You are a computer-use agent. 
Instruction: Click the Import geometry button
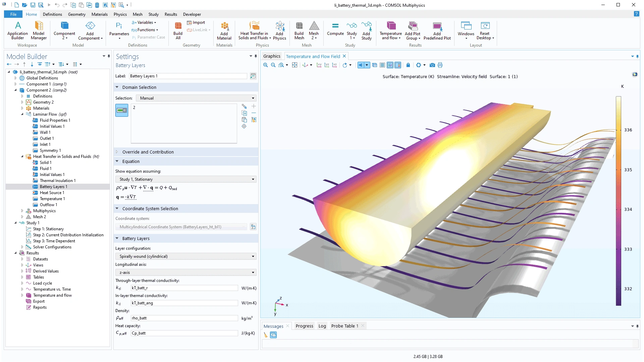click(x=196, y=22)
